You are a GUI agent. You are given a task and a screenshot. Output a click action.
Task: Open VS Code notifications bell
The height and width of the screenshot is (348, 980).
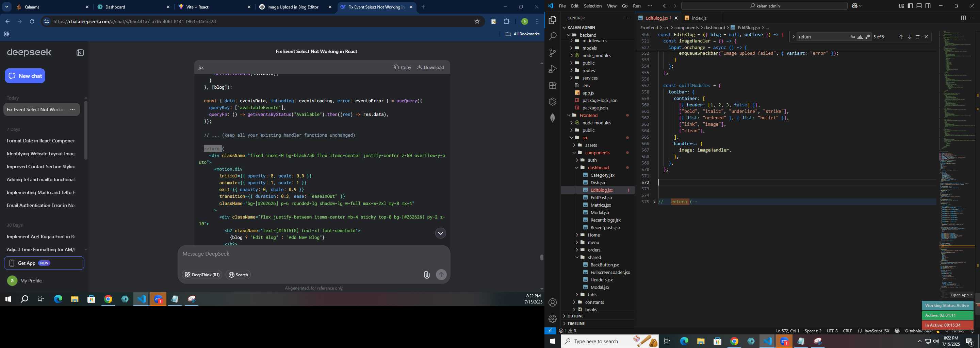click(973, 331)
